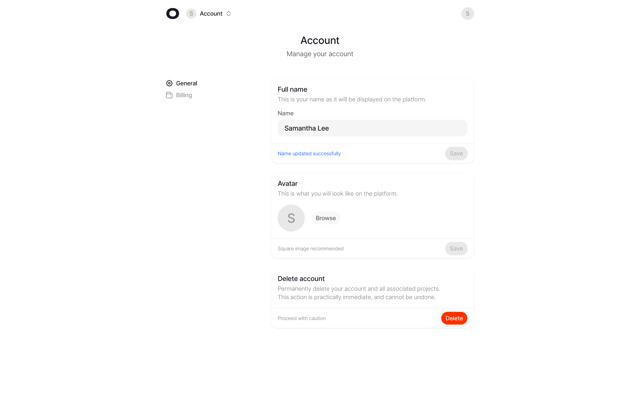Open the user avatar menu at top right
Screen dimensions: 640x401
coord(467,13)
